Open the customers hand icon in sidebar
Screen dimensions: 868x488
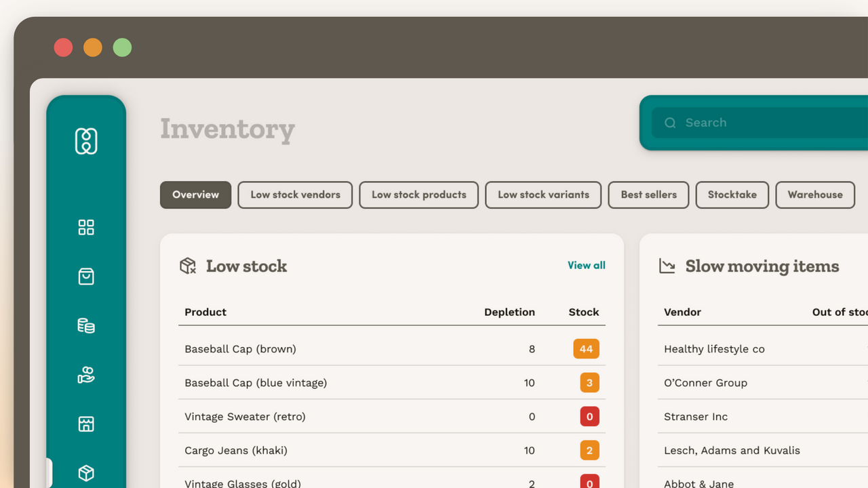86,375
